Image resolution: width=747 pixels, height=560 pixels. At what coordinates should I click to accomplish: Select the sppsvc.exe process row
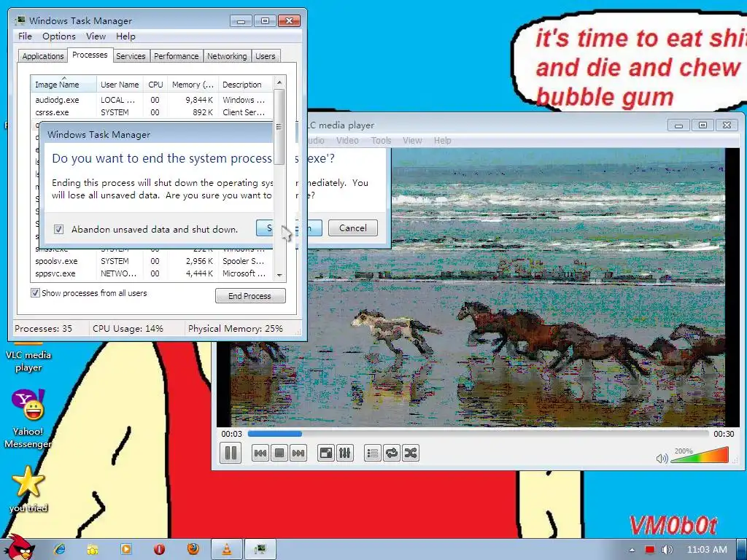(152, 273)
